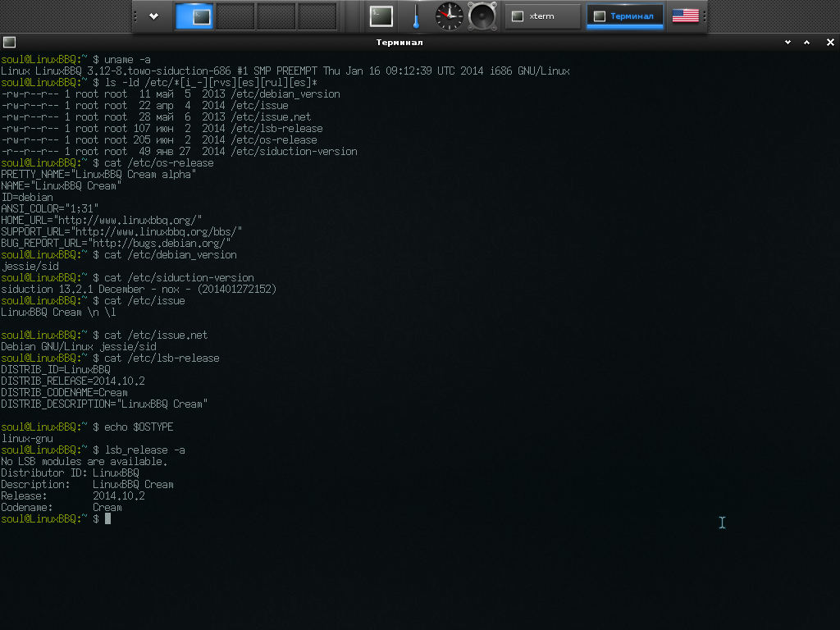Click DISTRIB_DESCRIPTION="LinuxBBQ Cream" line

(104, 404)
